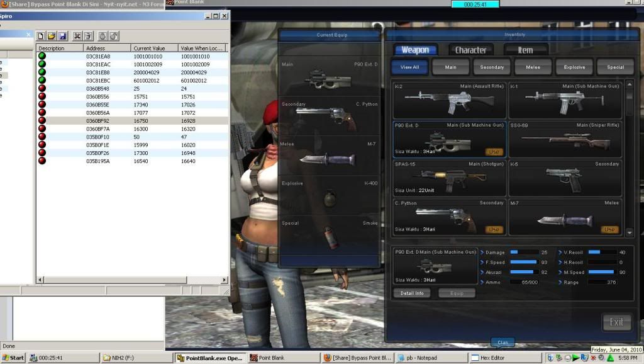Select the View All weapon filter

[409, 67]
